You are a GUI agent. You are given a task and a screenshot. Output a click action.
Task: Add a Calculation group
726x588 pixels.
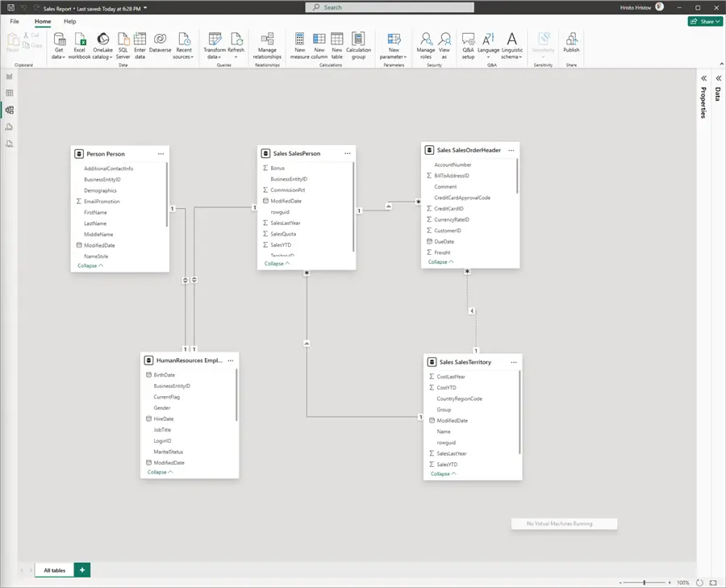click(358, 46)
